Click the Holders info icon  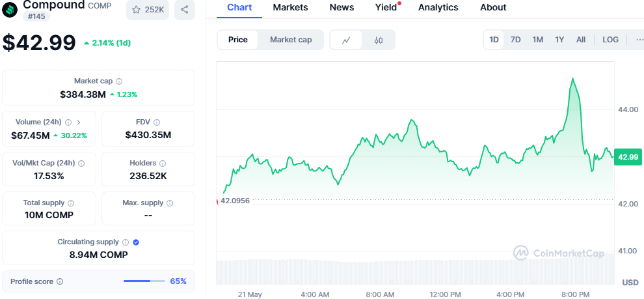click(163, 164)
